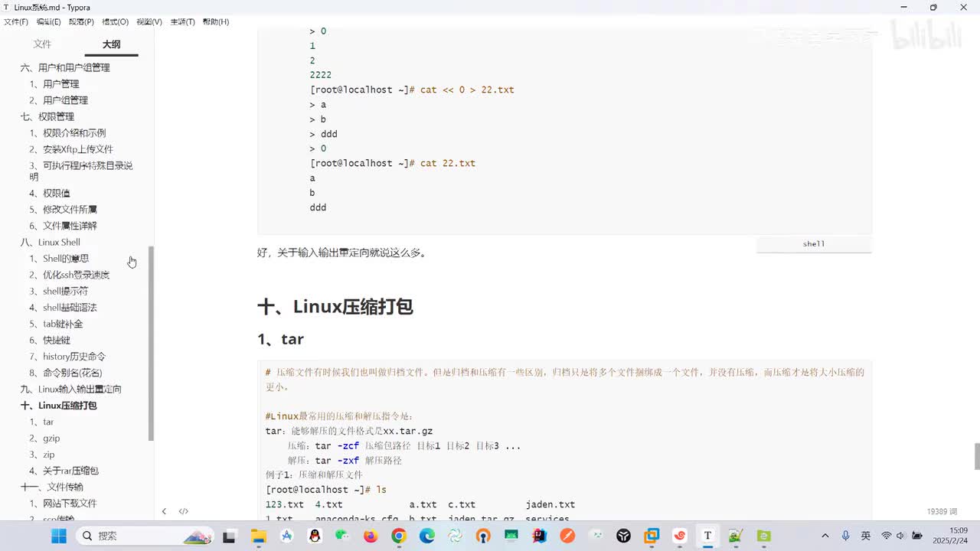The width and height of the screenshot is (980, 551).
Task: Show hidden tray icons chevron
Action: tap(825, 536)
